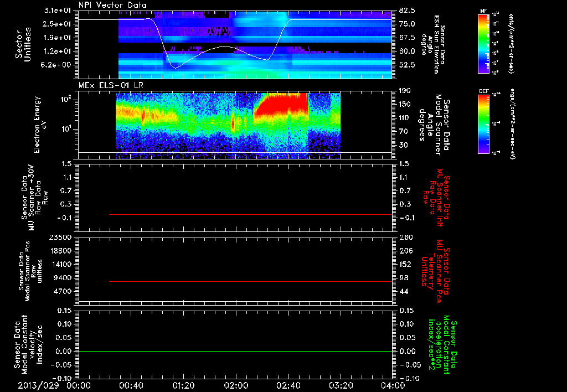Screen dimensions: 567x392
Task: Click the 02:40 time axis label
Action: tap(288, 385)
